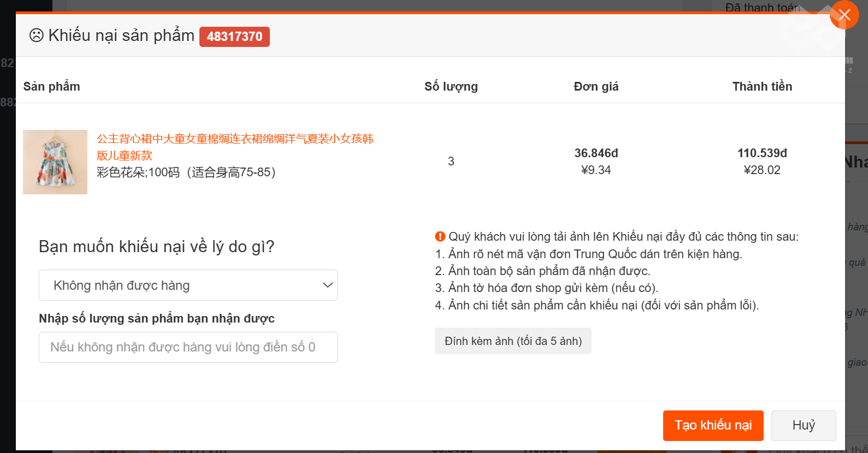Click the 'Khiếu nại sản phẩm' dialog title

coord(121,35)
